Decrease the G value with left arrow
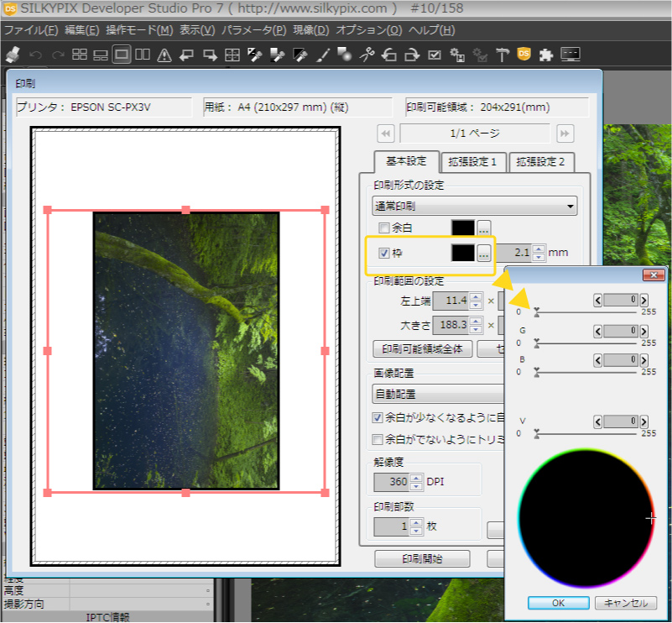Image resolution: width=672 pixels, height=623 pixels. (598, 332)
